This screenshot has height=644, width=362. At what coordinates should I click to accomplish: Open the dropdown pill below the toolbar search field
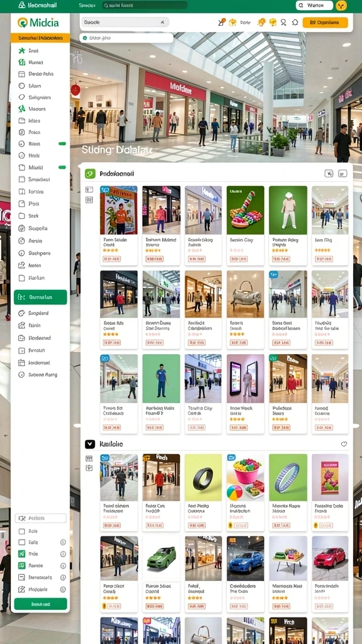(126, 38)
